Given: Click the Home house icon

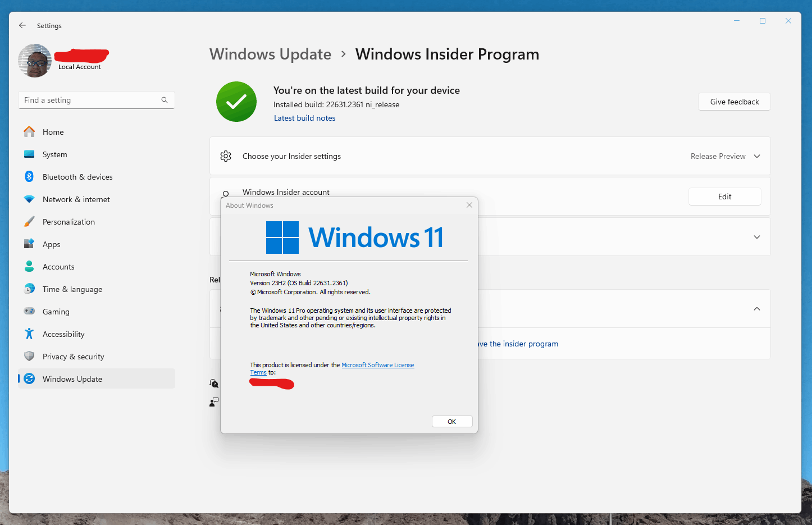Looking at the screenshot, I should [29, 132].
